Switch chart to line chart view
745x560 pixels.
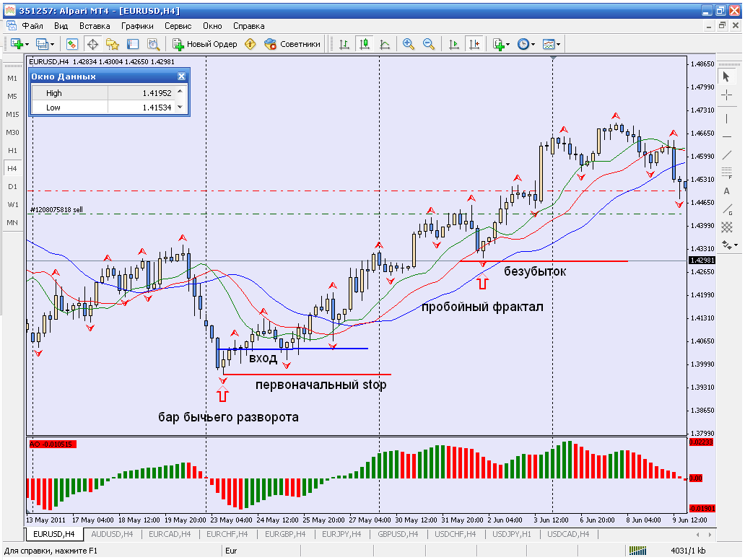point(385,44)
